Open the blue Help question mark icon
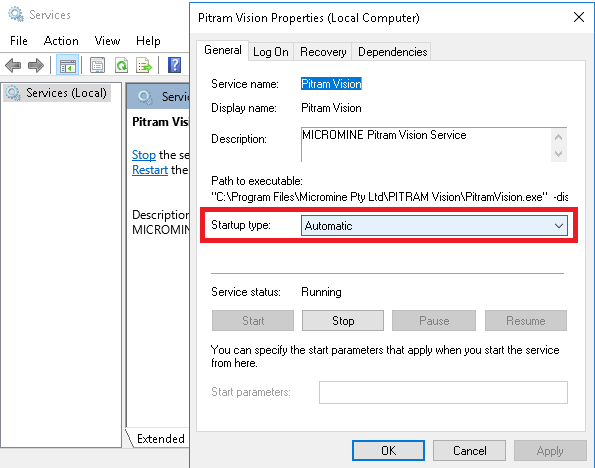The height and width of the screenshot is (468, 595). (x=174, y=65)
